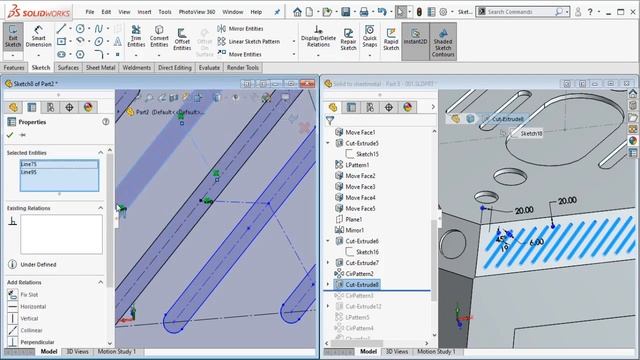Expand the Cut-Extrude7 tree node
Image resolution: width=640 pixels, height=360 pixels.
(x=328, y=262)
